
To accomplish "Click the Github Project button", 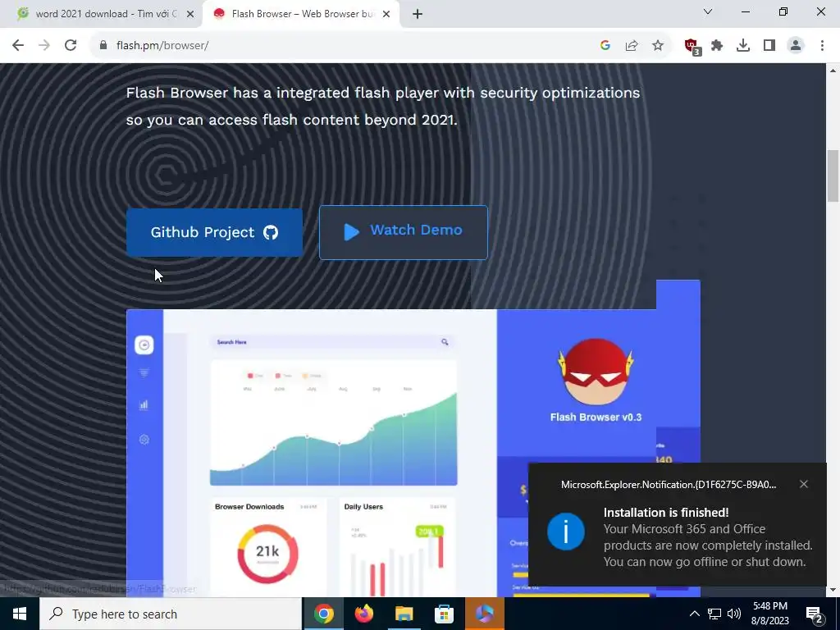I will [x=214, y=232].
